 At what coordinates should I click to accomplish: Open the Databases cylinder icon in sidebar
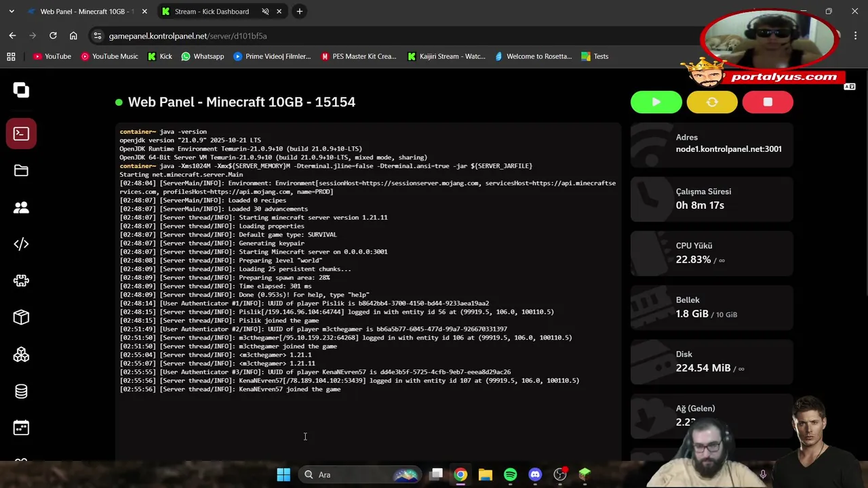[21, 391]
